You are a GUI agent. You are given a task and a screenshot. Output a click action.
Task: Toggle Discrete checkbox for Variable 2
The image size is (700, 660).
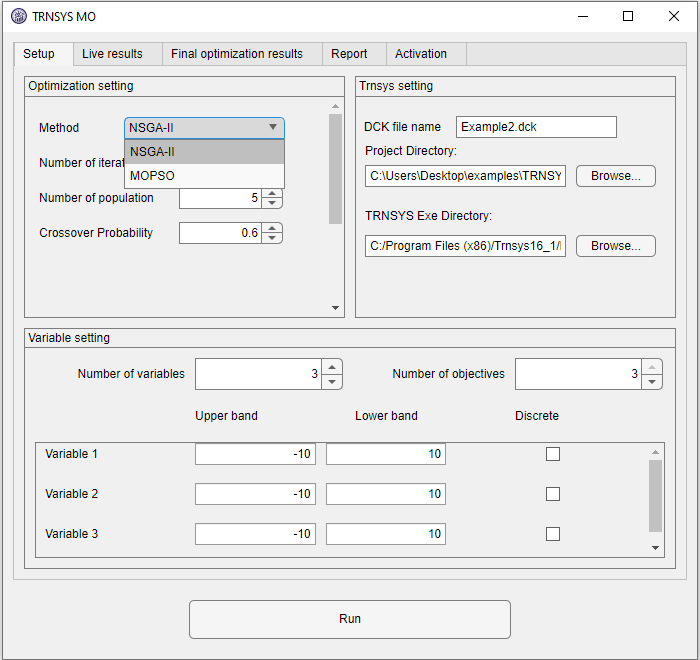click(x=553, y=494)
